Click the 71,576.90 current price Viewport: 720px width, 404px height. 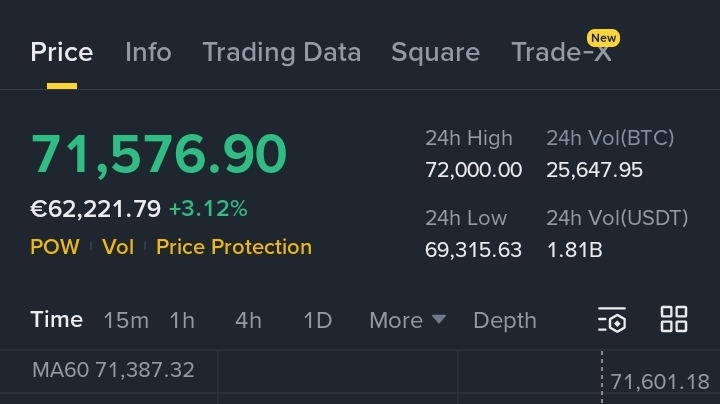(x=159, y=153)
